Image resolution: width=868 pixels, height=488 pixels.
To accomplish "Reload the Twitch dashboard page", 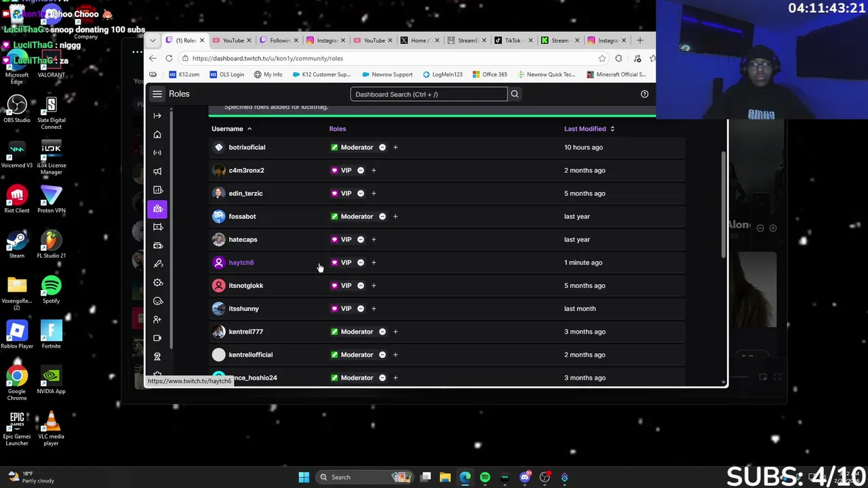I will tap(169, 58).
